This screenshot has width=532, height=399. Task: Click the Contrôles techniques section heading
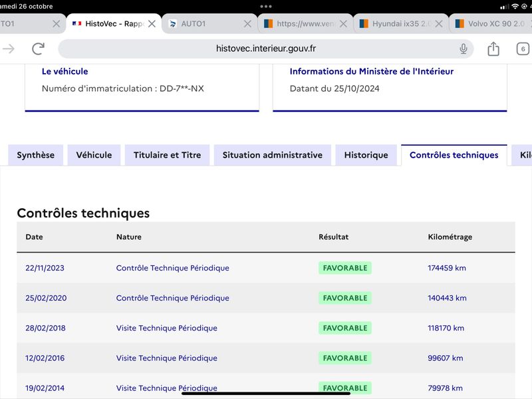[83, 213]
